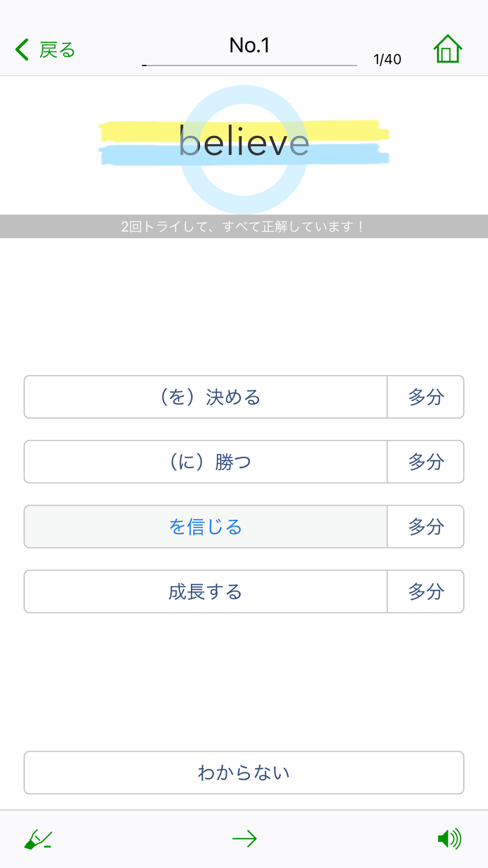
Task: Mark 多分 next to を信じる
Action: pos(426,527)
